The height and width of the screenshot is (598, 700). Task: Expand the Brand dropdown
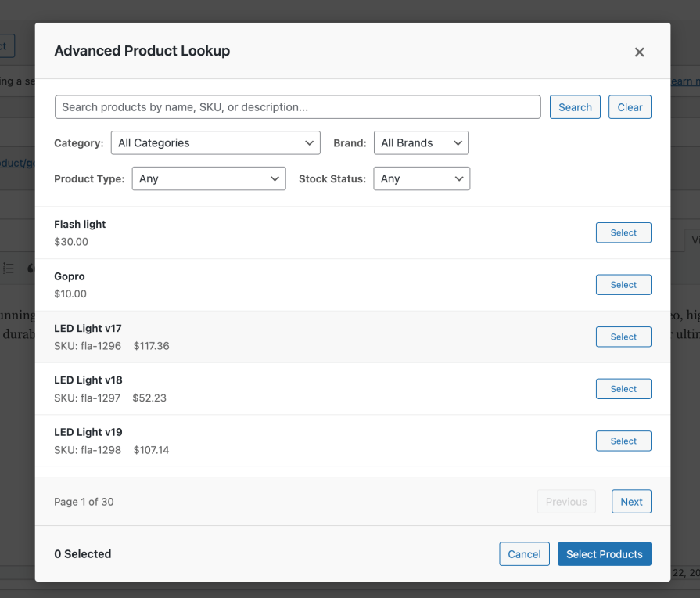click(421, 143)
